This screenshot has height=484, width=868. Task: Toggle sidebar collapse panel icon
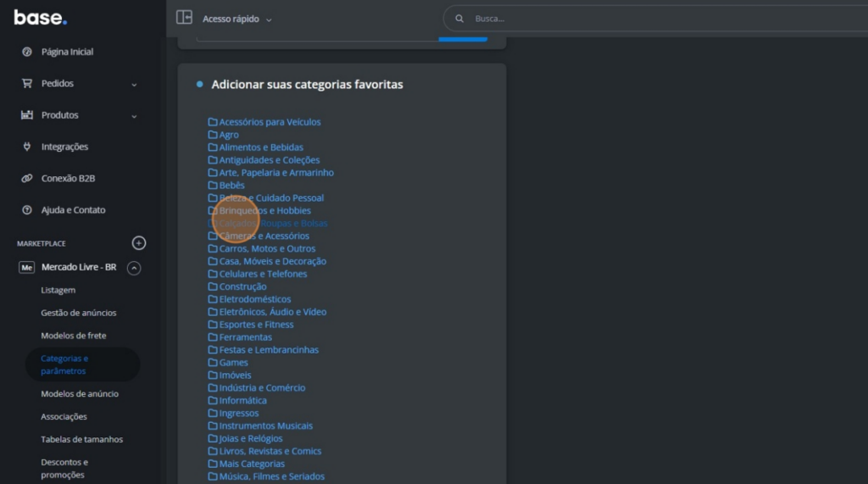click(184, 18)
